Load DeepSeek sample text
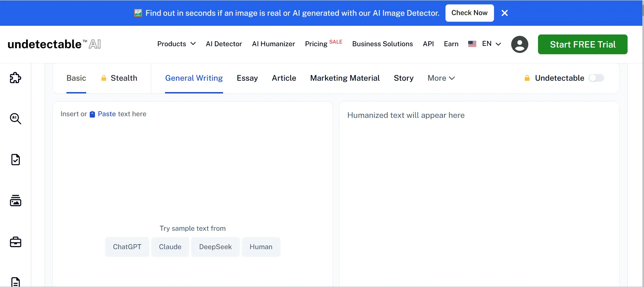 coord(215,247)
